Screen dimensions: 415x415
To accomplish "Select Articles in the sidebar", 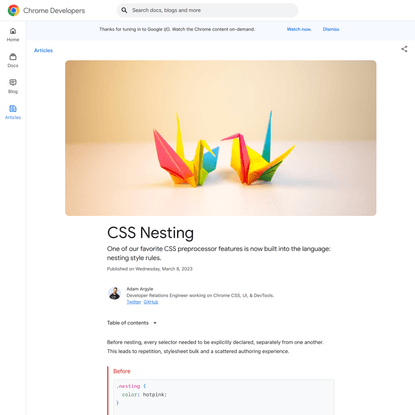I will click(x=13, y=112).
